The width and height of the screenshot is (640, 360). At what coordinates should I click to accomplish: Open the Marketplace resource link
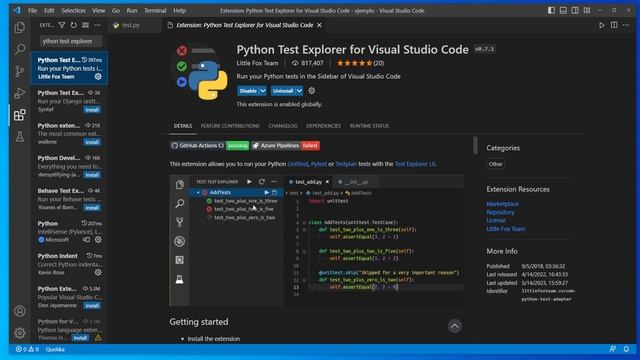[502, 204]
